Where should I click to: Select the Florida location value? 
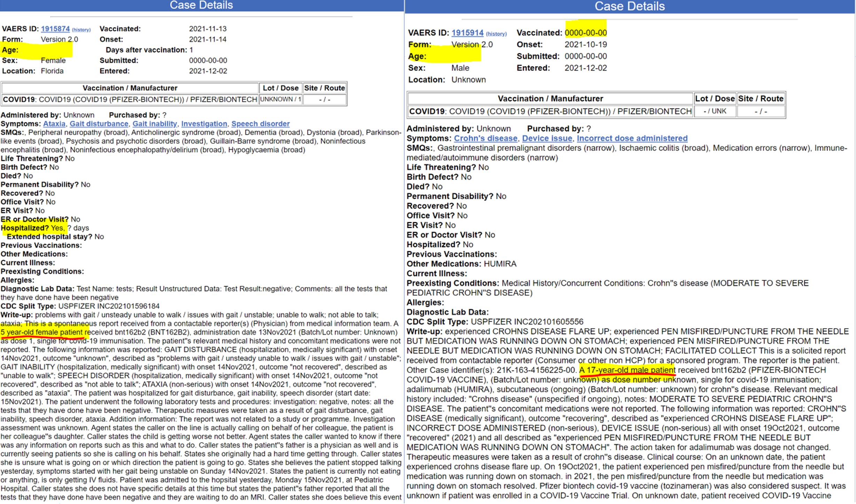pyautogui.click(x=52, y=71)
